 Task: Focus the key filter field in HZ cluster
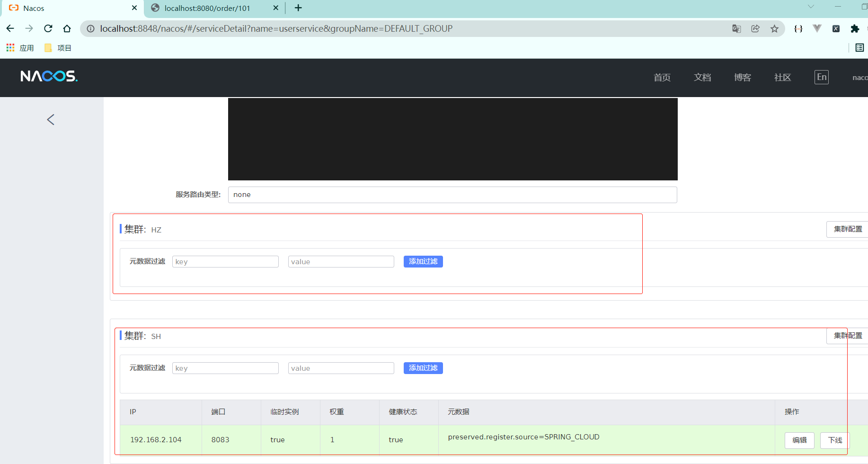(x=225, y=262)
